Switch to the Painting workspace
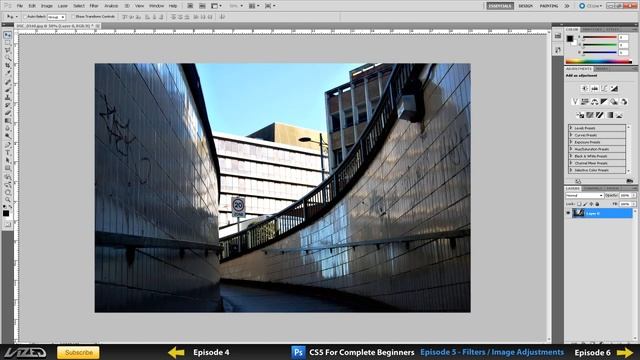Screen dimensions: 640x360 [549, 6]
